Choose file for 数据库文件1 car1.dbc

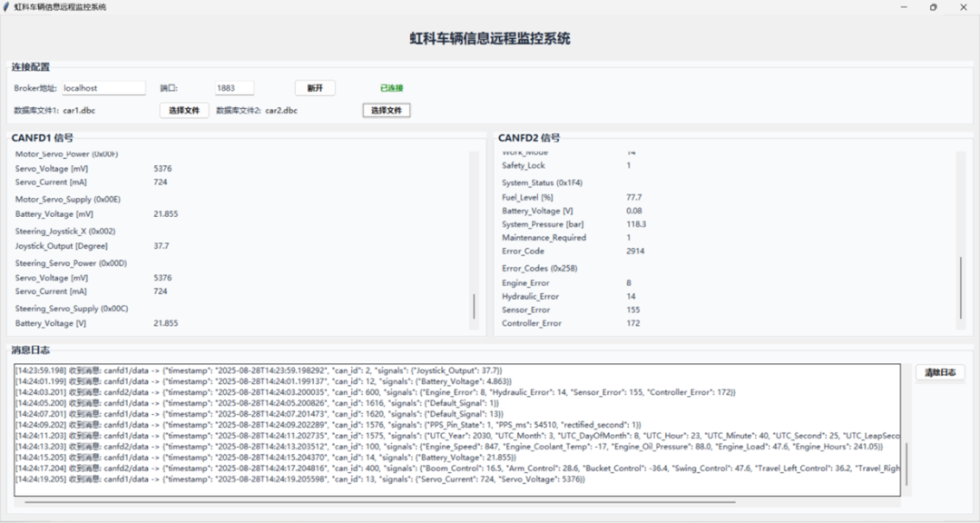click(184, 110)
